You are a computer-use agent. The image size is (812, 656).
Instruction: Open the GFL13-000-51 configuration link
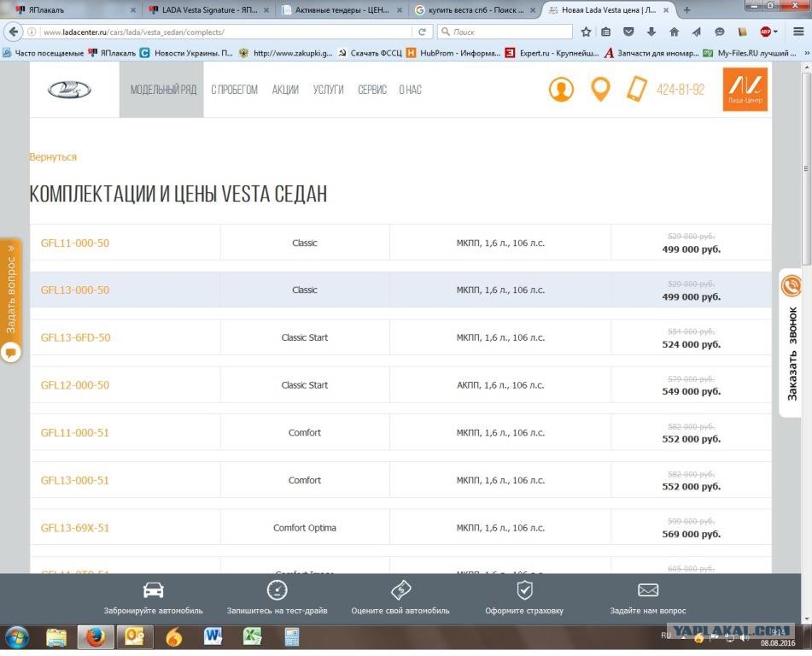coord(75,480)
